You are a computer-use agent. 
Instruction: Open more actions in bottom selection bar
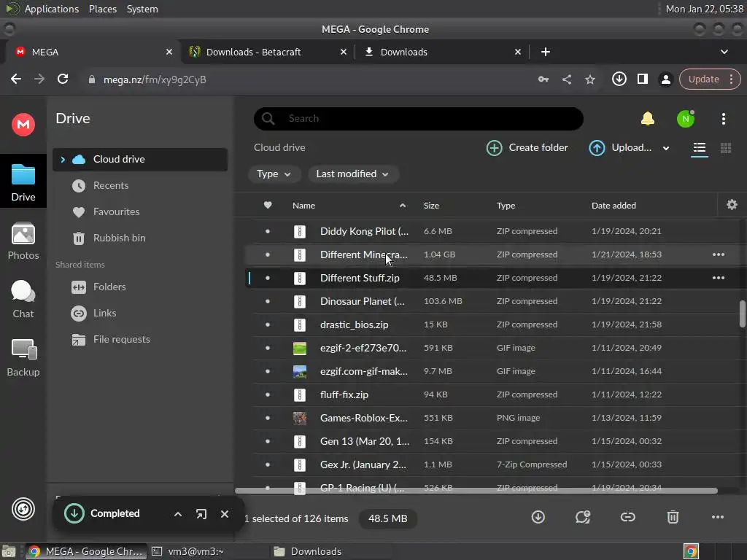click(x=718, y=517)
